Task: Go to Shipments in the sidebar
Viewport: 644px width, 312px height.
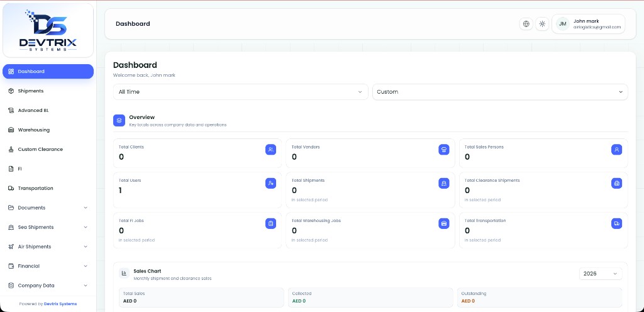Action: (x=48, y=91)
